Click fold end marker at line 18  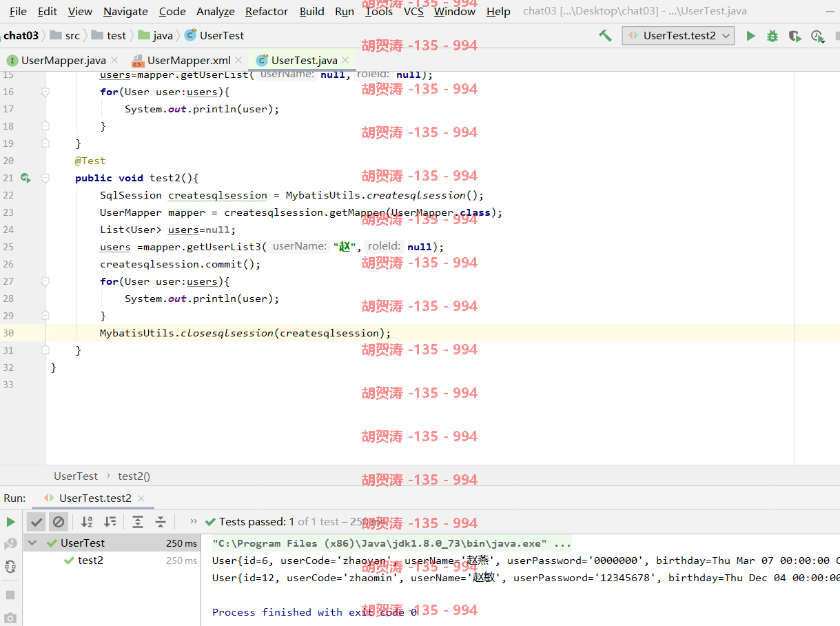[45, 126]
